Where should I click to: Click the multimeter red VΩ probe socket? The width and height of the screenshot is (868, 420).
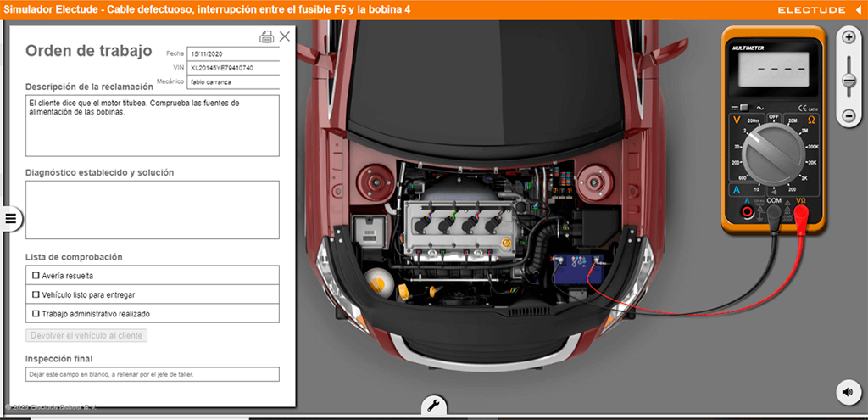click(x=801, y=211)
